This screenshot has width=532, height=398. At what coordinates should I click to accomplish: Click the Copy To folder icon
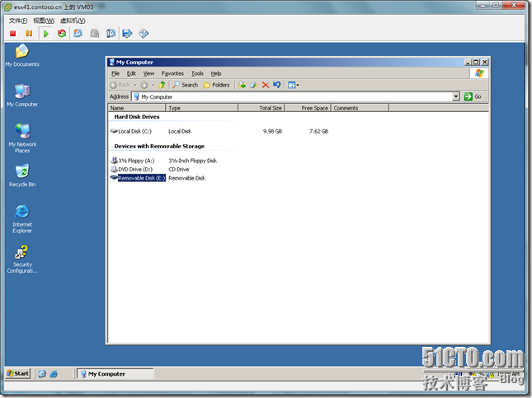click(x=254, y=85)
